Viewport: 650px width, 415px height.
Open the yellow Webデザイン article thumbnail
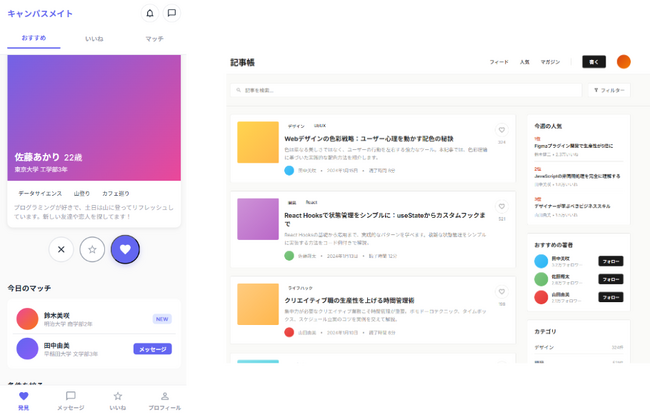click(258, 142)
